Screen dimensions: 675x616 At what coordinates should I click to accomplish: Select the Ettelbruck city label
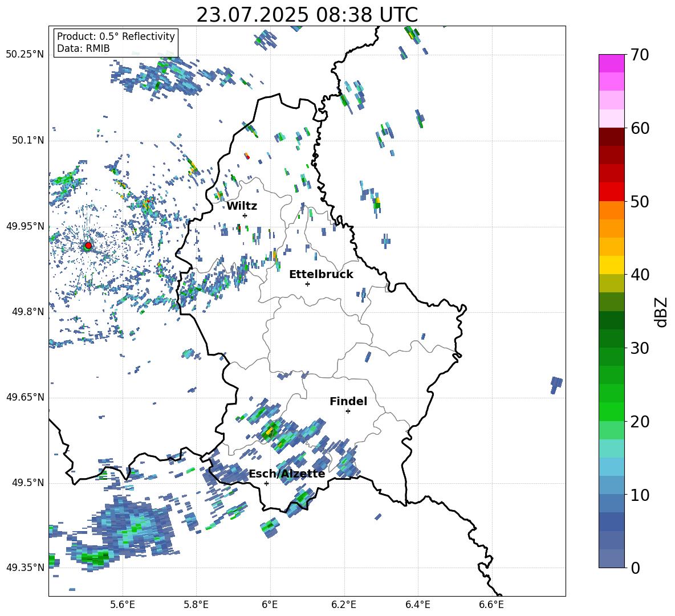(321, 275)
